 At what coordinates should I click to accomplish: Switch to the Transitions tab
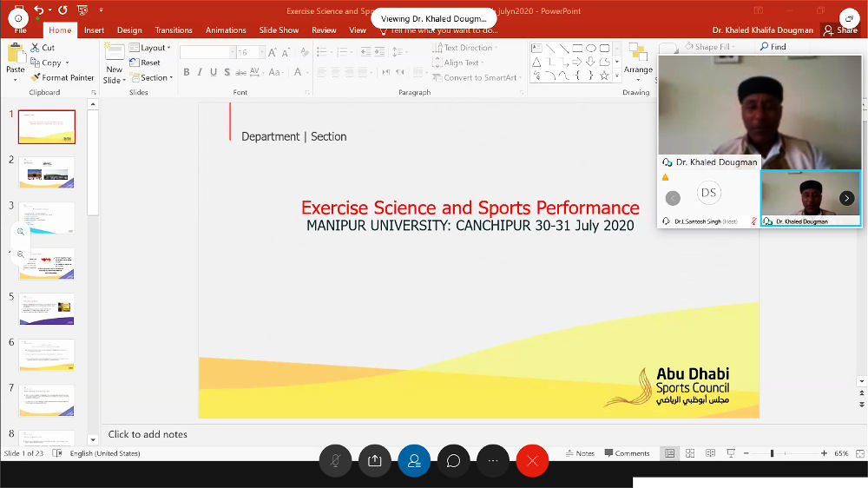pyautogui.click(x=174, y=30)
